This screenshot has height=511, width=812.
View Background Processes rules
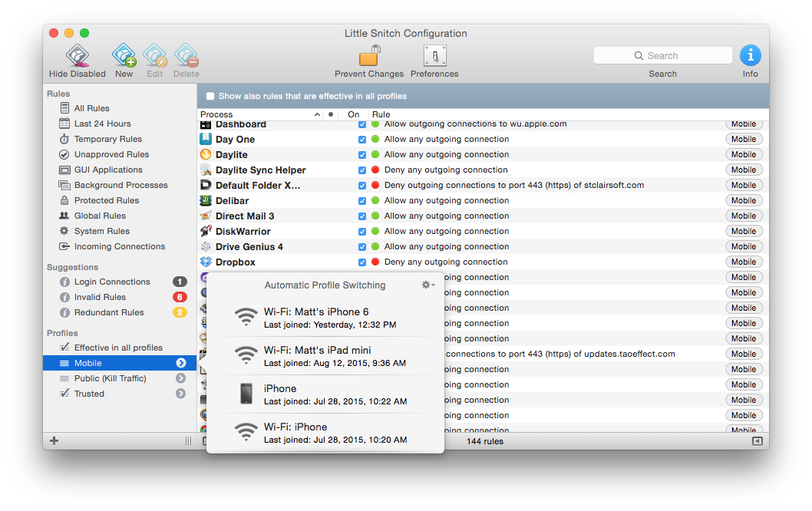[x=120, y=185]
